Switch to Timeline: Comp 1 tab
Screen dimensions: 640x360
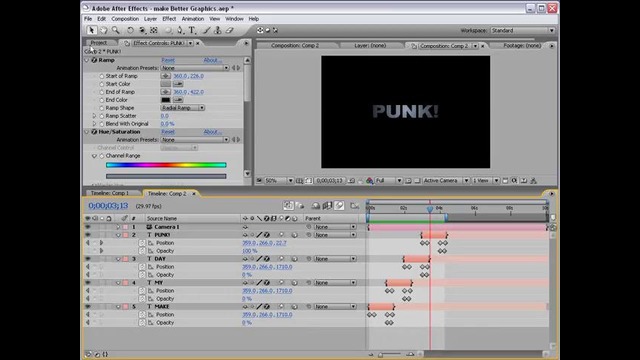tap(109, 193)
